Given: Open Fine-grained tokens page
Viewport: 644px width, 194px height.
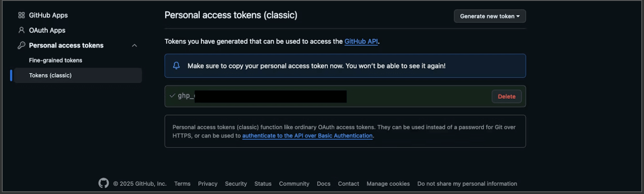Looking at the screenshot, I should coord(55,60).
